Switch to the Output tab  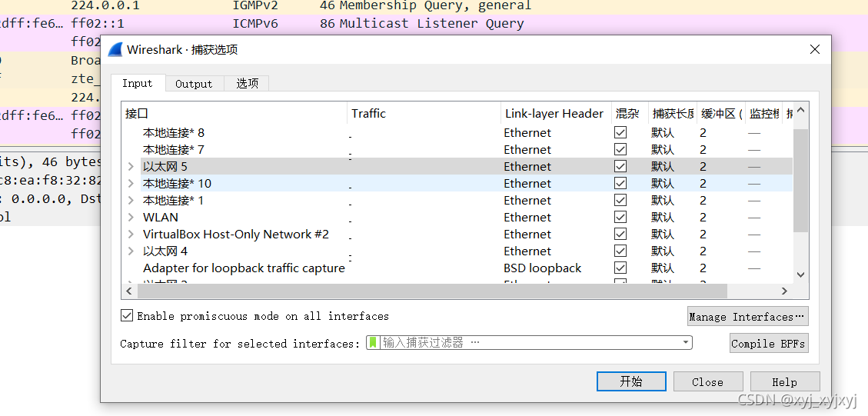pos(195,84)
